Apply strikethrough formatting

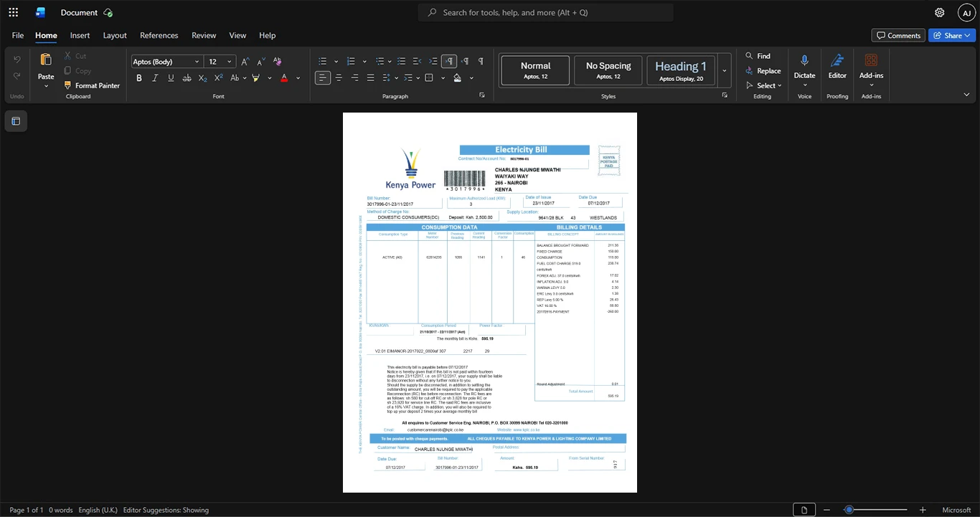(187, 78)
